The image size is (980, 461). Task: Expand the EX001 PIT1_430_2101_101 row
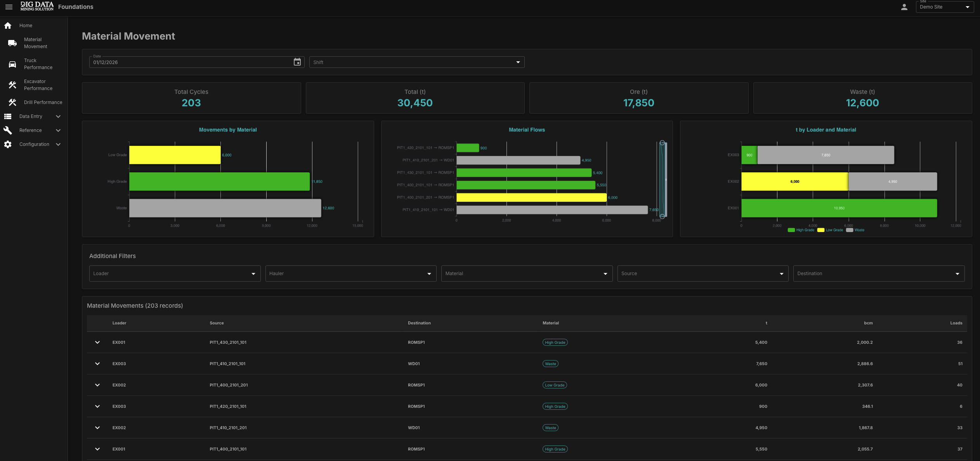tap(97, 342)
